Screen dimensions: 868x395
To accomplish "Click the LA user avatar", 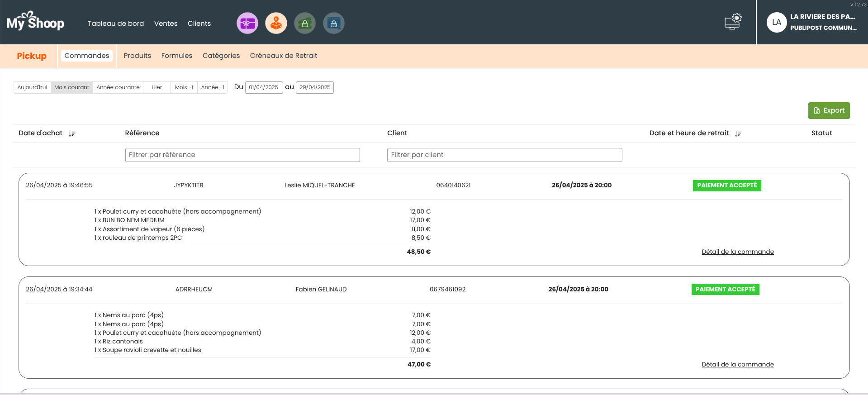I will (777, 22).
